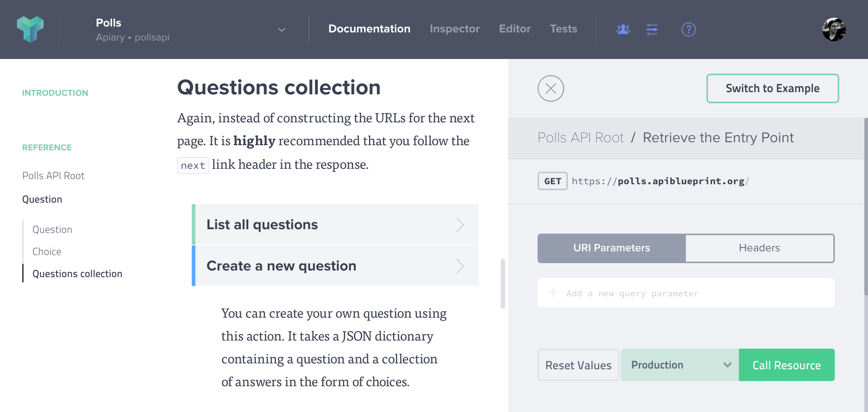The height and width of the screenshot is (412, 868).
Task: Click the help question mark icon
Action: click(x=688, y=29)
